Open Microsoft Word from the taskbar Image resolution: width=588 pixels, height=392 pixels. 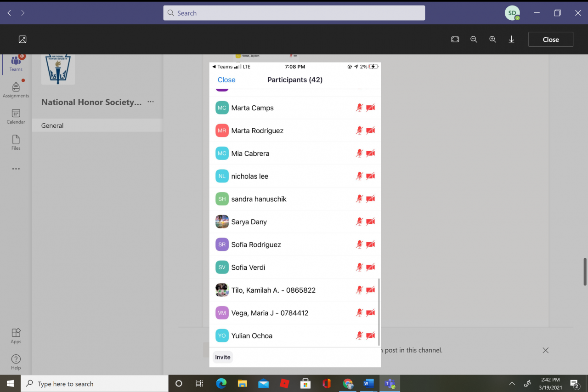[368, 383]
